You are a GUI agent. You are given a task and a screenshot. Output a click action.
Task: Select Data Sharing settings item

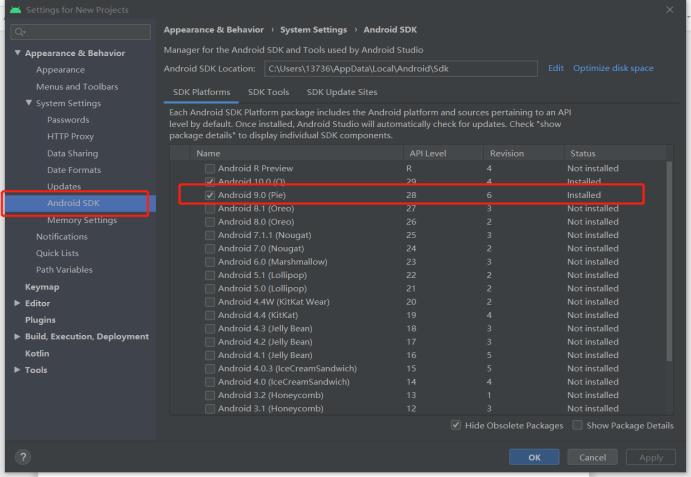pyautogui.click(x=73, y=153)
